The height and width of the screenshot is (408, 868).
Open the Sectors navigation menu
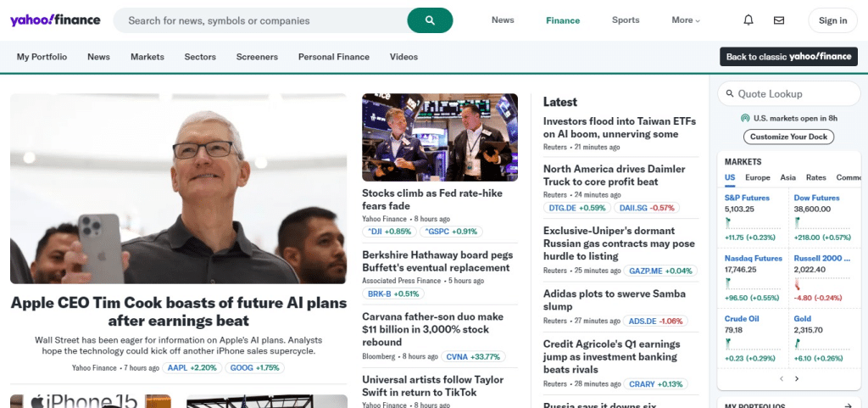(200, 57)
